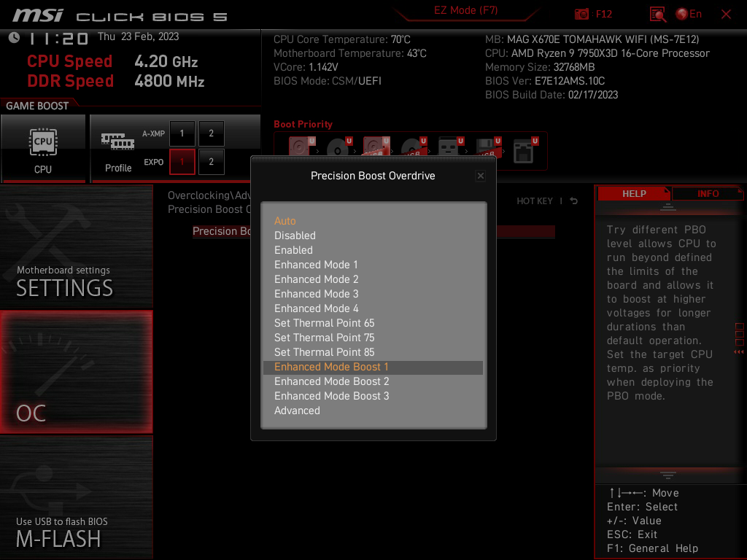The width and height of the screenshot is (747, 560).
Task: Click the clock icon beside the time
Action: pyautogui.click(x=15, y=38)
